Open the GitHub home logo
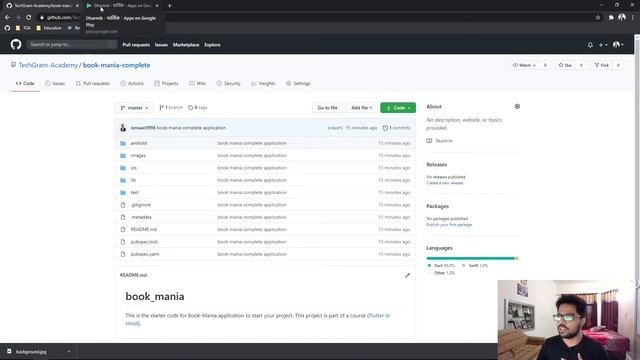The height and width of the screenshot is (360, 640). [16, 44]
